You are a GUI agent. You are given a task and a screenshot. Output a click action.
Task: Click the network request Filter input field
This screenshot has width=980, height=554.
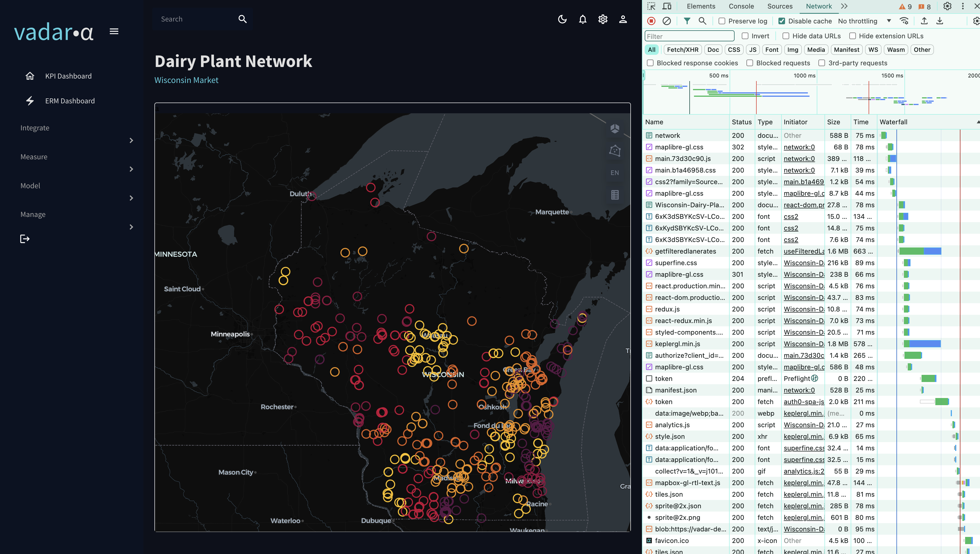[x=689, y=36]
